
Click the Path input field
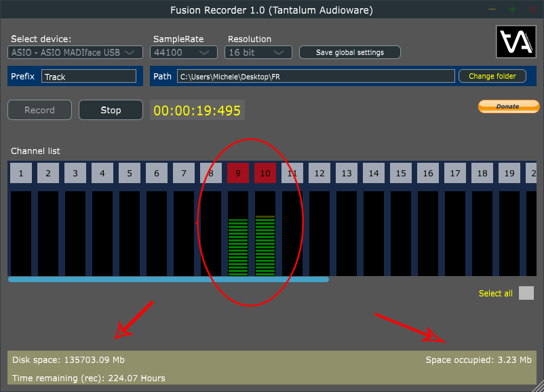tap(315, 77)
